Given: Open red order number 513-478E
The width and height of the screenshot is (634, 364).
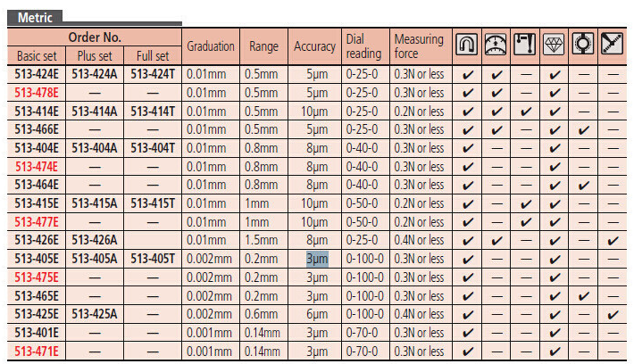Looking at the screenshot, I should coord(37,93).
